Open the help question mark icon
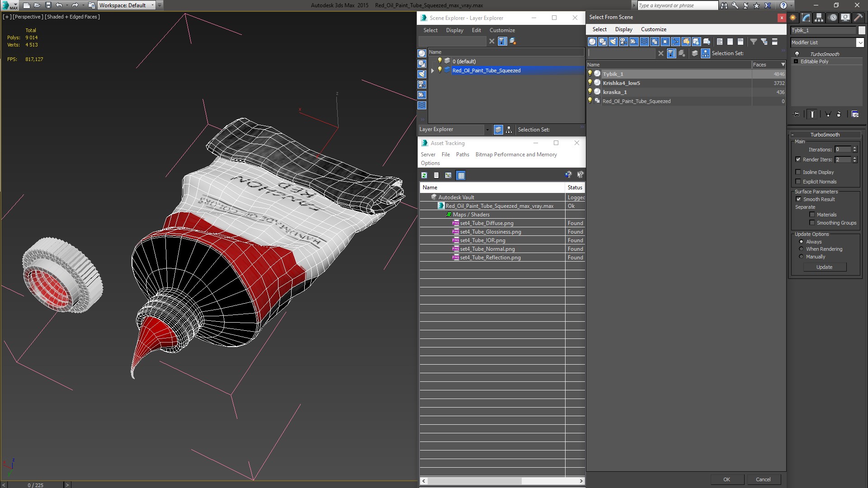Viewport: 868px width, 488px height. pyautogui.click(x=783, y=5)
